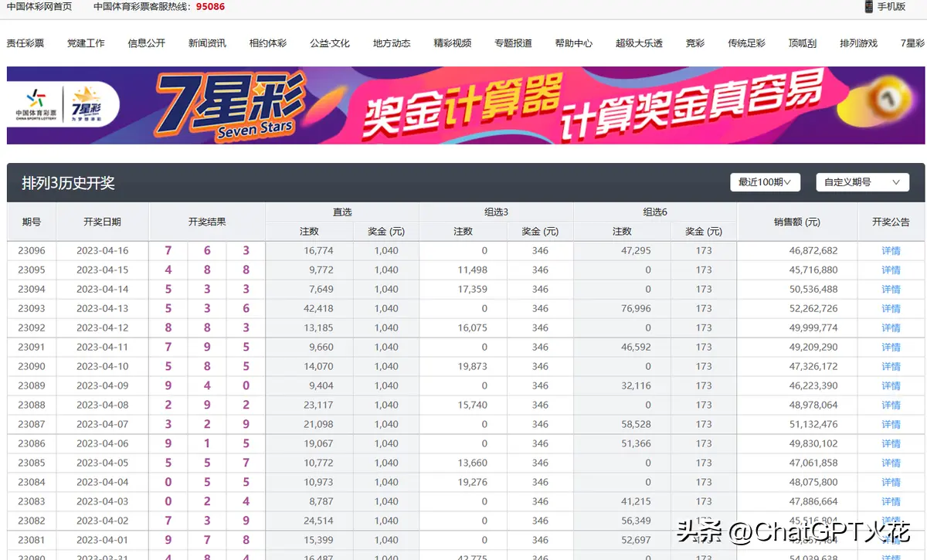This screenshot has height=560, width=927.
Task: Click the lottery ball graphic in banner
Action: pyautogui.click(x=888, y=100)
